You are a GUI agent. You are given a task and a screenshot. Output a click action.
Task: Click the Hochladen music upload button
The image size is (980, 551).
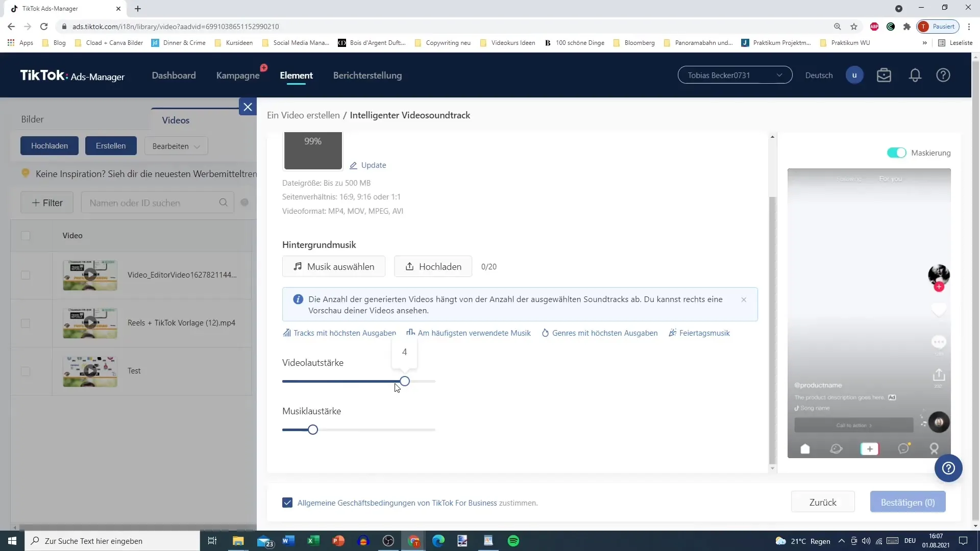point(433,266)
